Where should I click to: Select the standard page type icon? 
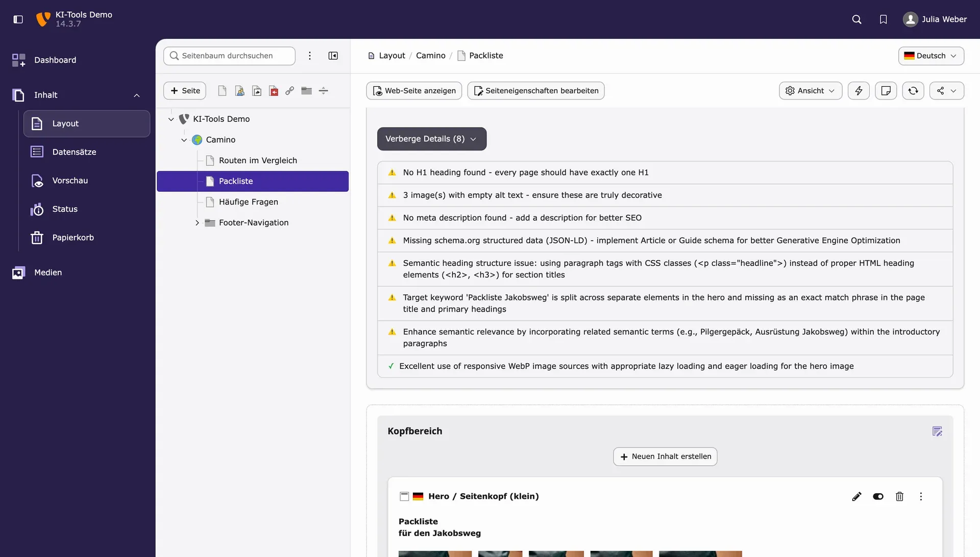(222, 91)
